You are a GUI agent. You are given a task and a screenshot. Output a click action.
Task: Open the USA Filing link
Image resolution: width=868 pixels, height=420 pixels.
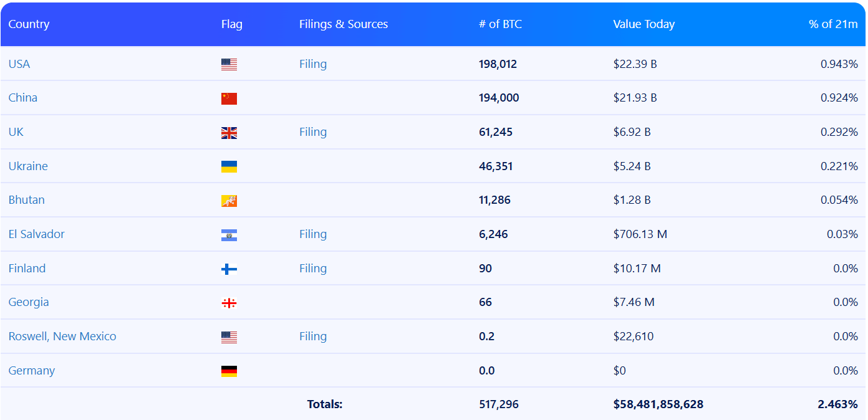312,64
